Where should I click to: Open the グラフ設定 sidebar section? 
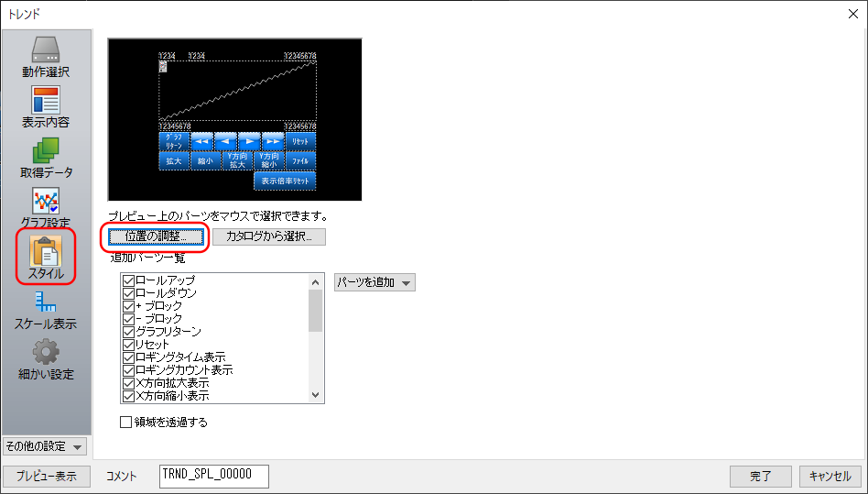click(x=46, y=207)
